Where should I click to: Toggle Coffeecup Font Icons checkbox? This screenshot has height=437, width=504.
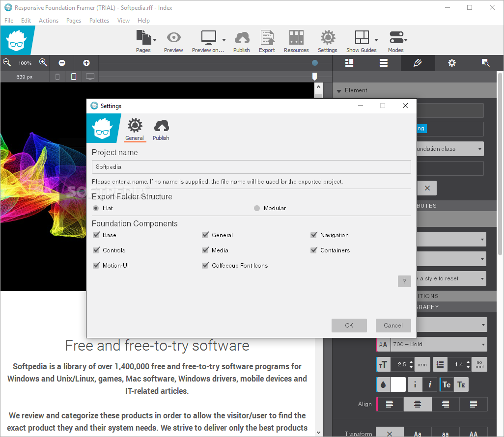205,265
